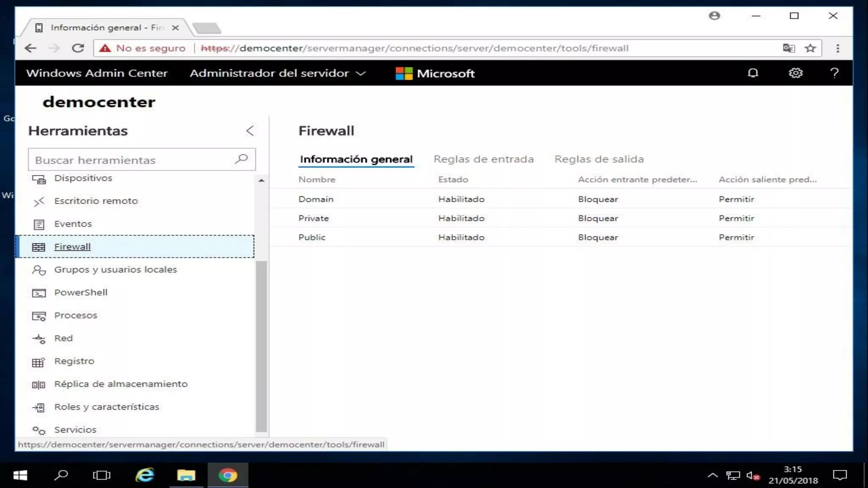Open Roles y características tool

click(106, 407)
